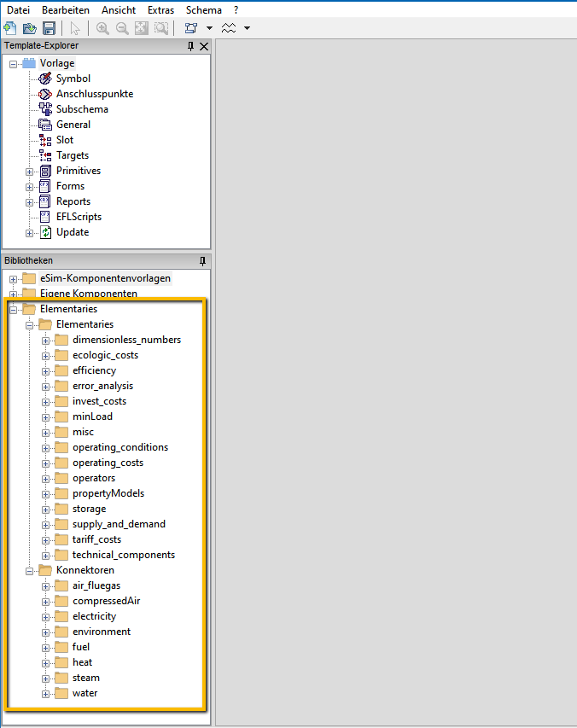Image resolution: width=577 pixels, height=728 pixels.
Task: Select the eSim-Komponentenvorlagen library
Action: coord(105,278)
